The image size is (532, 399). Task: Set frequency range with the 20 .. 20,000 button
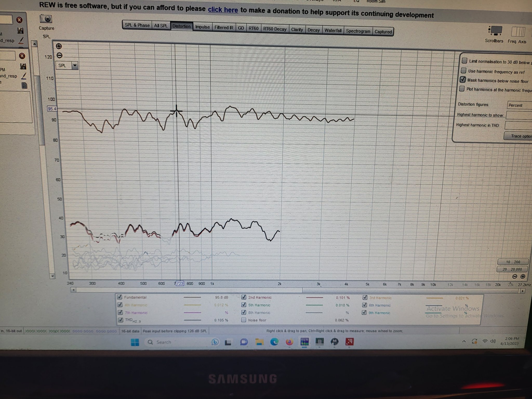coord(512,269)
